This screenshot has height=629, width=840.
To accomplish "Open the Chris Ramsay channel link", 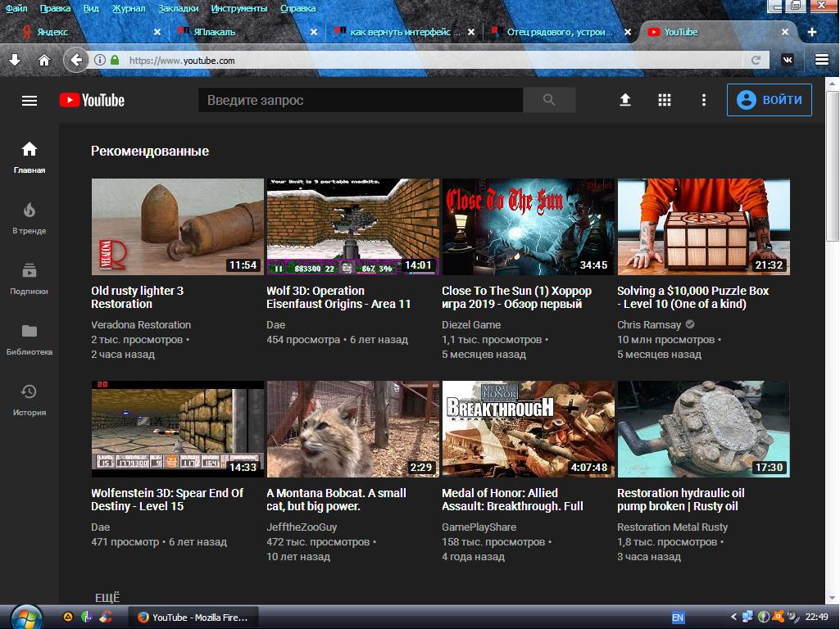I will click(649, 325).
